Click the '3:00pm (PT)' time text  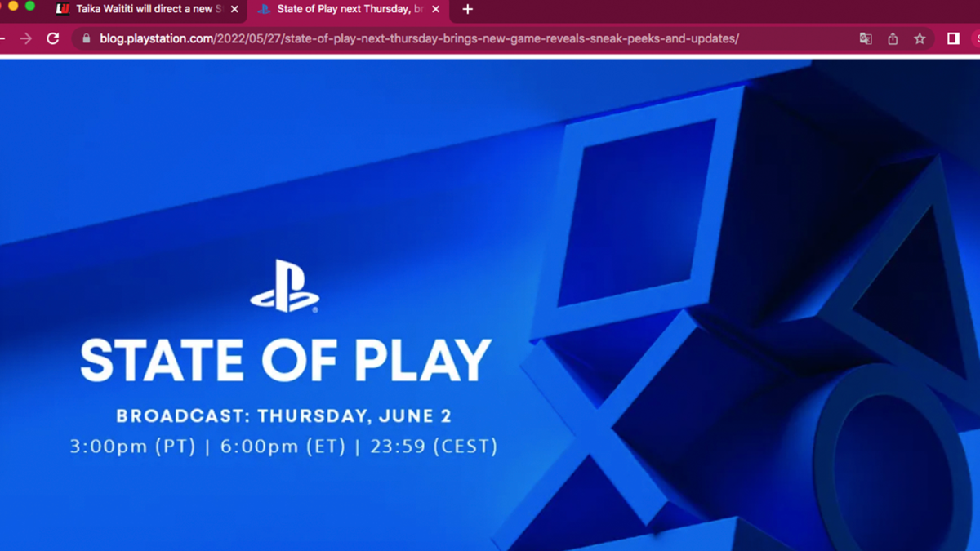click(x=132, y=447)
